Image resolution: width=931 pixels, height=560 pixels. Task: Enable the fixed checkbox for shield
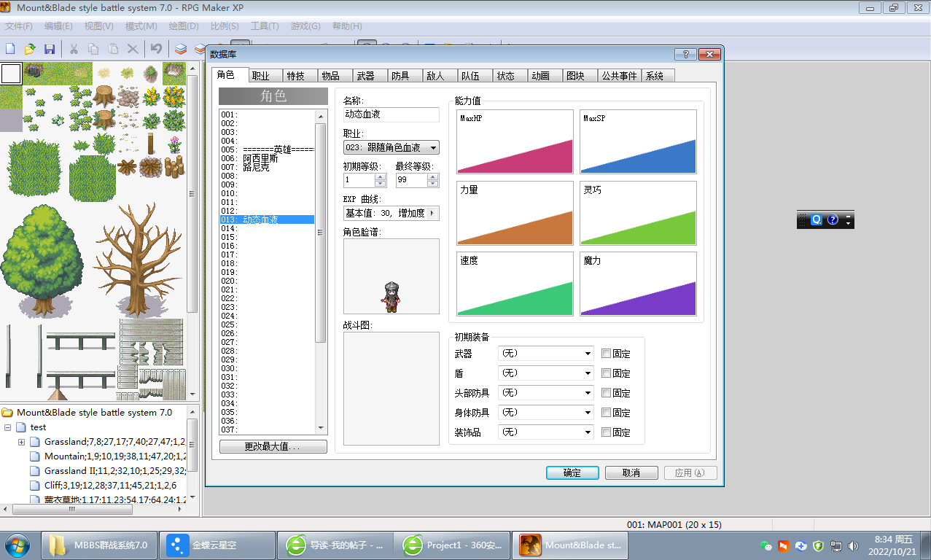click(607, 373)
